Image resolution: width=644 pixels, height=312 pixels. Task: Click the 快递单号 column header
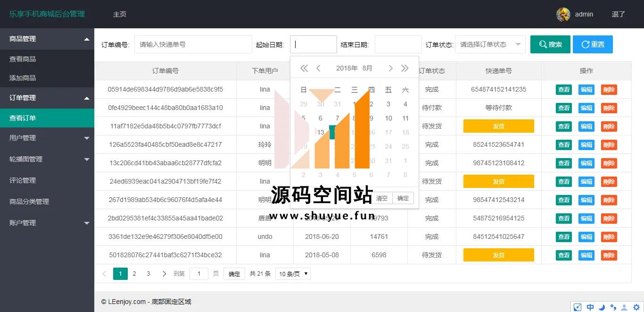pos(499,71)
